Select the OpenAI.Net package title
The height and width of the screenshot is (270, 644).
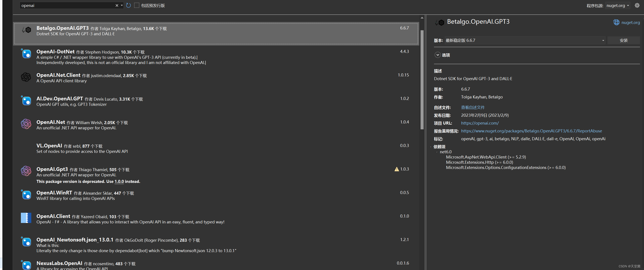tap(51, 122)
